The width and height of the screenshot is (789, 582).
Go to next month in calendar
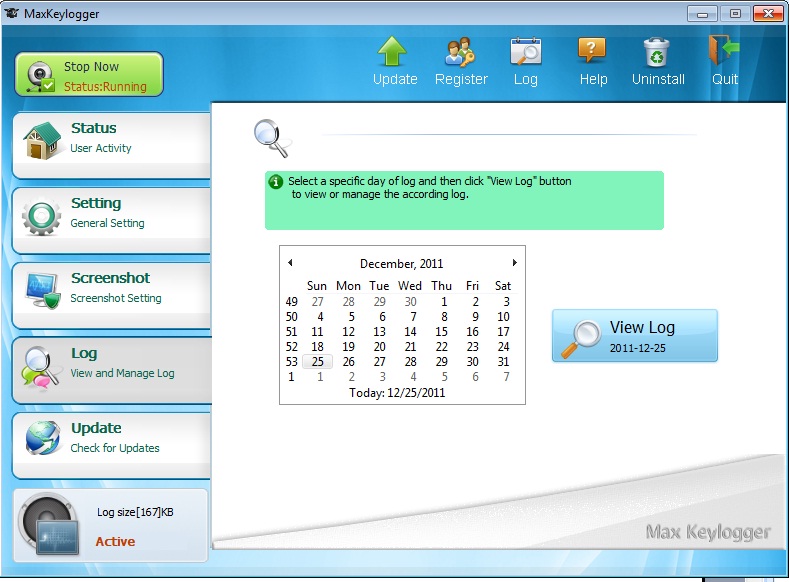(514, 263)
